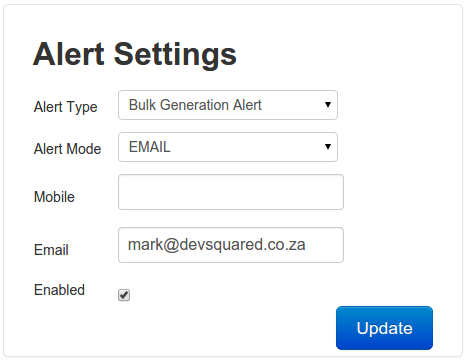Toggle the checkmark next to Enabled
The image size is (468, 363).
coord(124,295)
